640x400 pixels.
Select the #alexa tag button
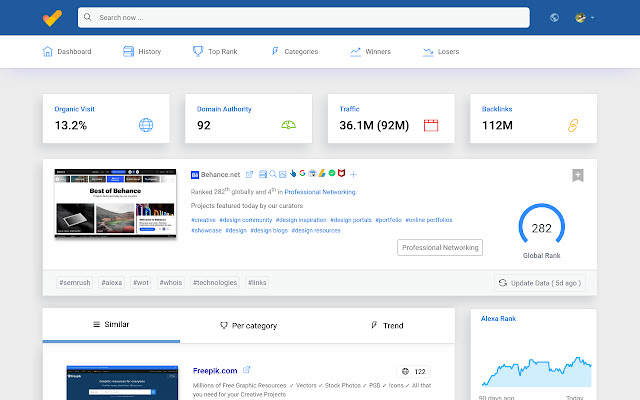pos(111,282)
